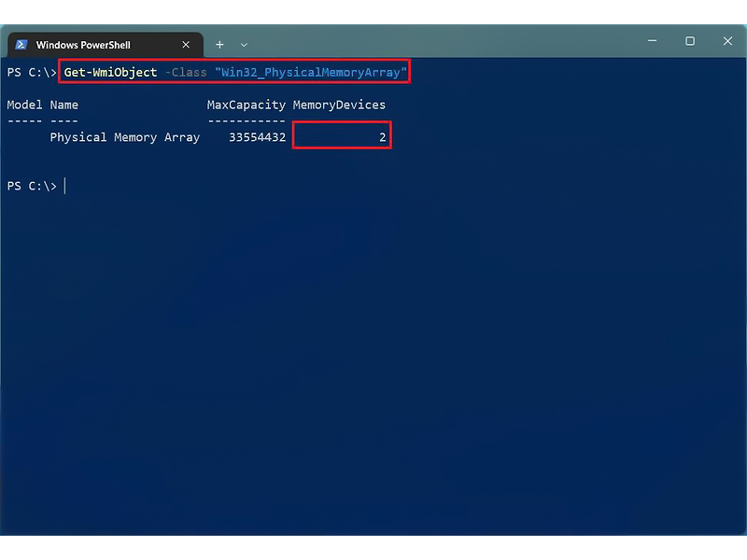Close the terminal window
This screenshot has width=747, height=560.
[x=727, y=41]
